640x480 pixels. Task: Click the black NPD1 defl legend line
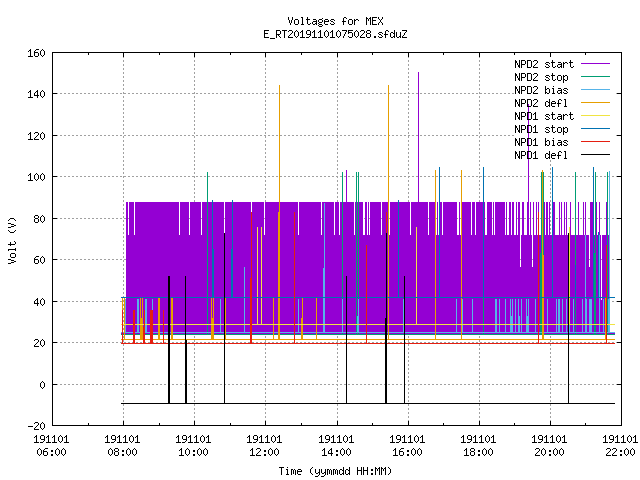point(595,155)
